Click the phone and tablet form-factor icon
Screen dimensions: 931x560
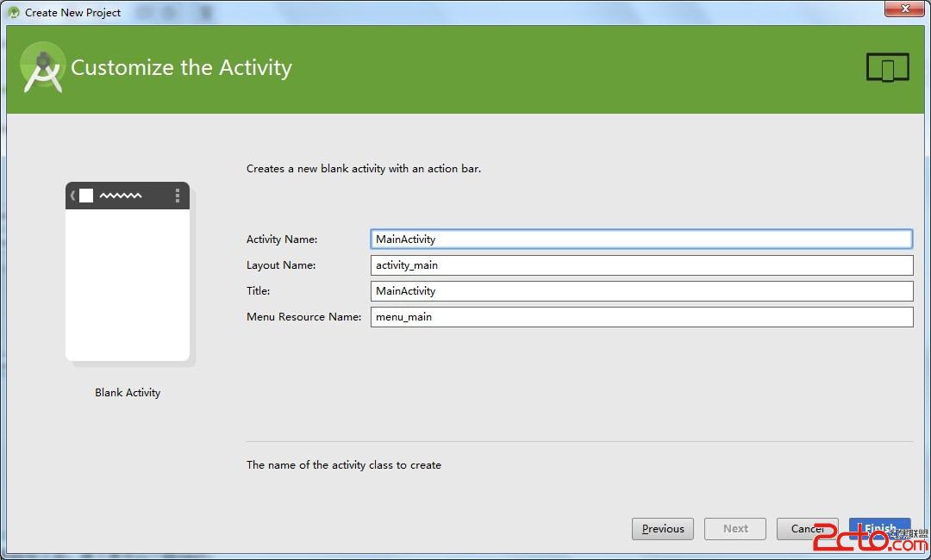click(887, 67)
